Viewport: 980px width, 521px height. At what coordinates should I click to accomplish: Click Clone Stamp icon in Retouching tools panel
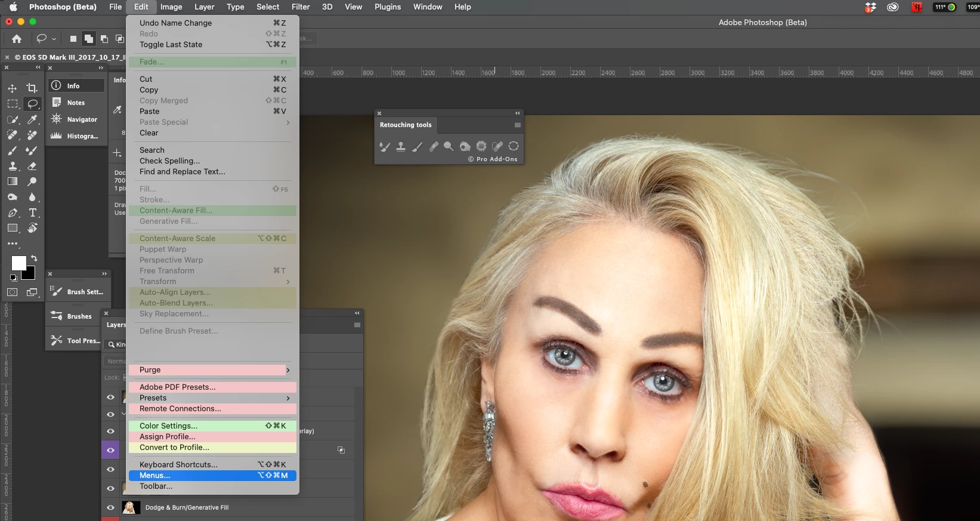[401, 146]
